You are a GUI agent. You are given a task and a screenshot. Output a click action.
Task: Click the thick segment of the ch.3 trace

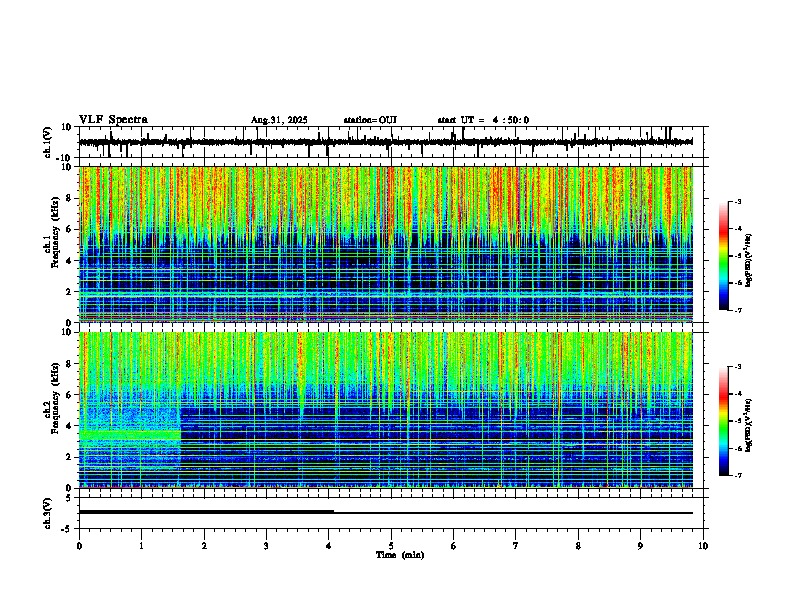206,512
